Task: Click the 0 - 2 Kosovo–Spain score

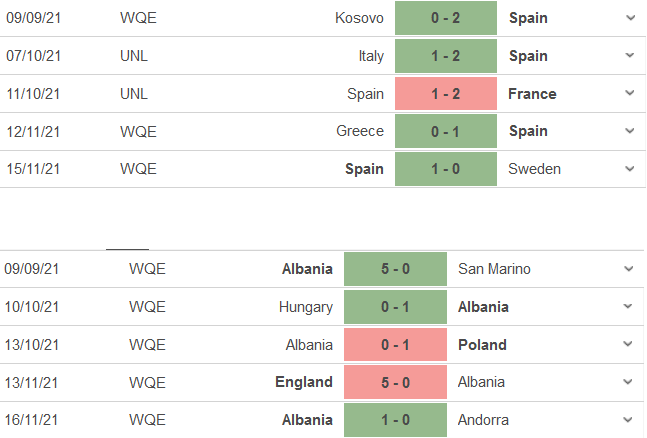Action: tap(446, 18)
